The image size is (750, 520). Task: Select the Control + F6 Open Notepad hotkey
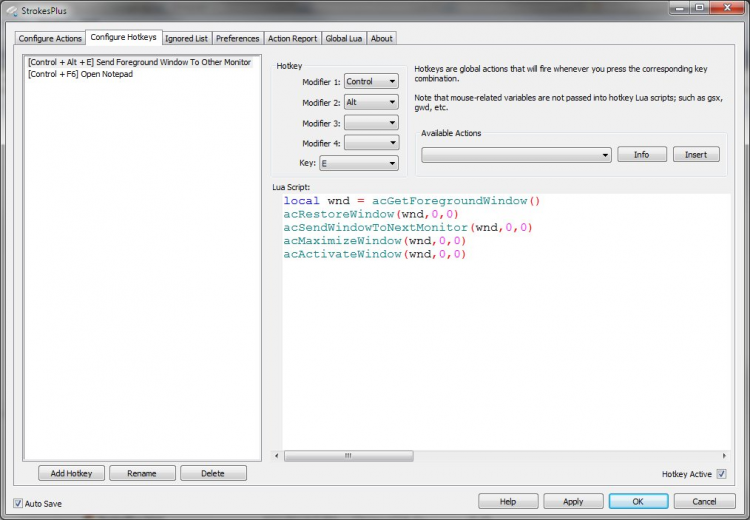80,74
